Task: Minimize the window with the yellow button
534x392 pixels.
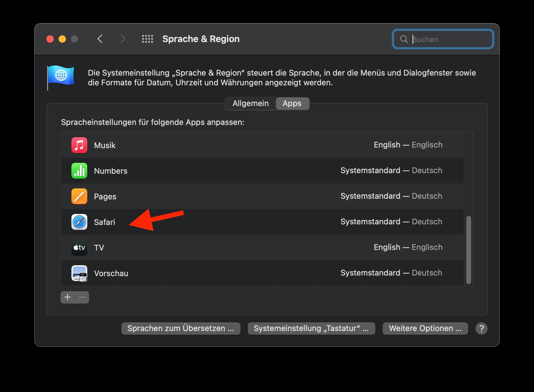Action: tap(62, 39)
